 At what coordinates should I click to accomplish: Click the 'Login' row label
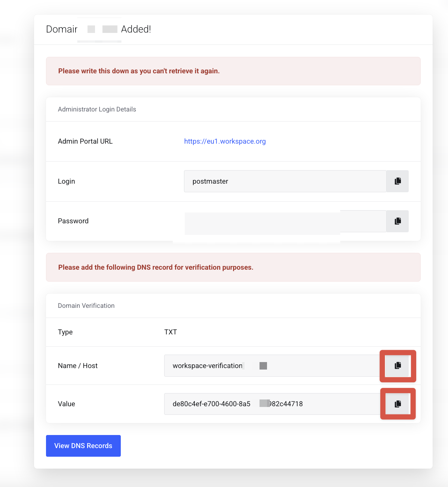click(67, 181)
